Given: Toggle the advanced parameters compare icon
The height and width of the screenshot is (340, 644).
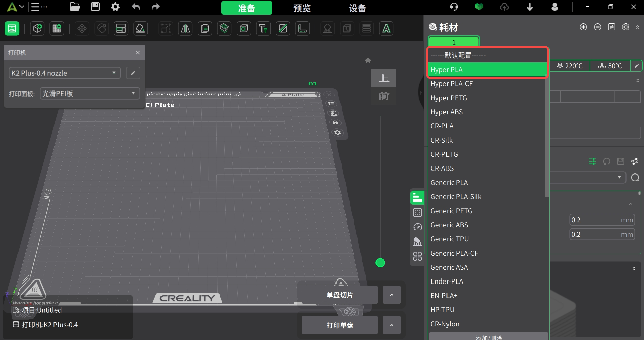Looking at the screenshot, I should [x=593, y=161].
